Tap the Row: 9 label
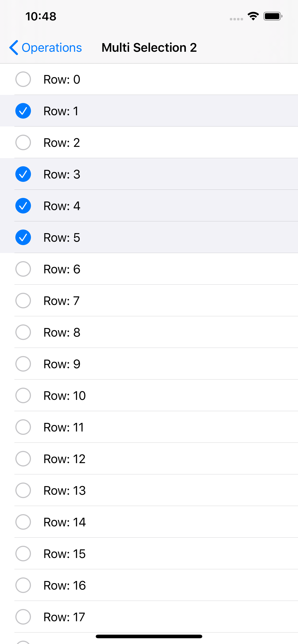This screenshot has width=298, height=644. pyautogui.click(x=62, y=364)
